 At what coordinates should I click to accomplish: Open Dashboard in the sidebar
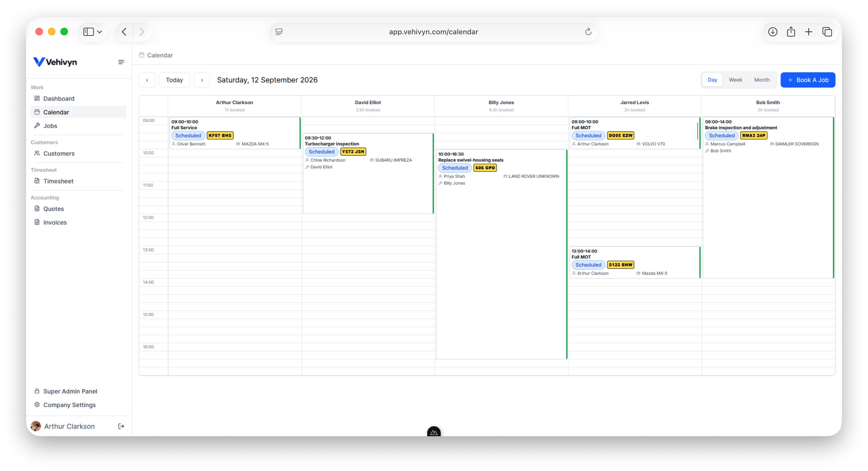click(x=78, y=98)
